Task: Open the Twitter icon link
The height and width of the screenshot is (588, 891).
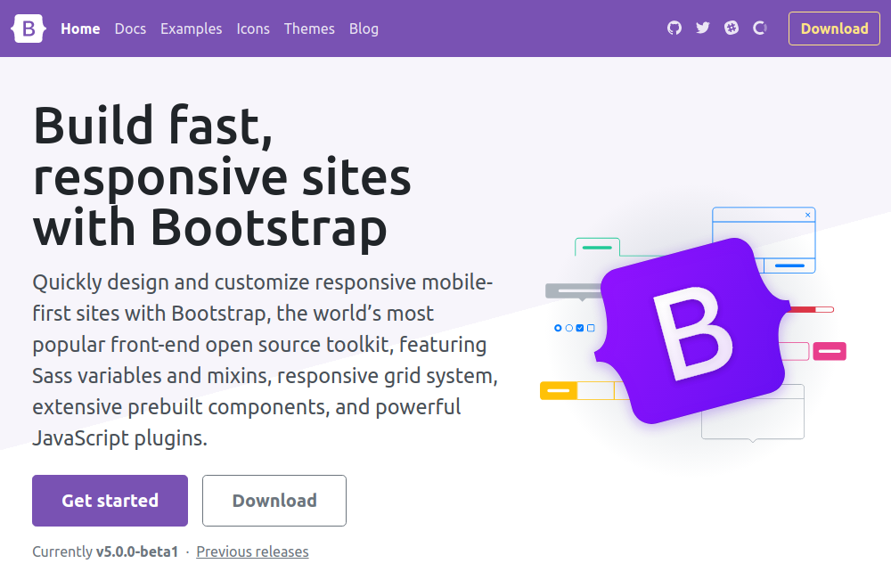Action: click(x=703, y=28)
